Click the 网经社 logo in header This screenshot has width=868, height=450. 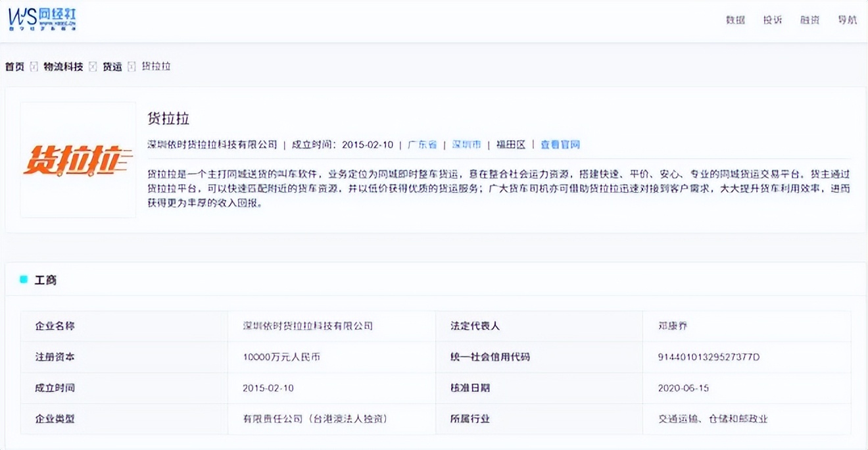[x=43, y=20]
